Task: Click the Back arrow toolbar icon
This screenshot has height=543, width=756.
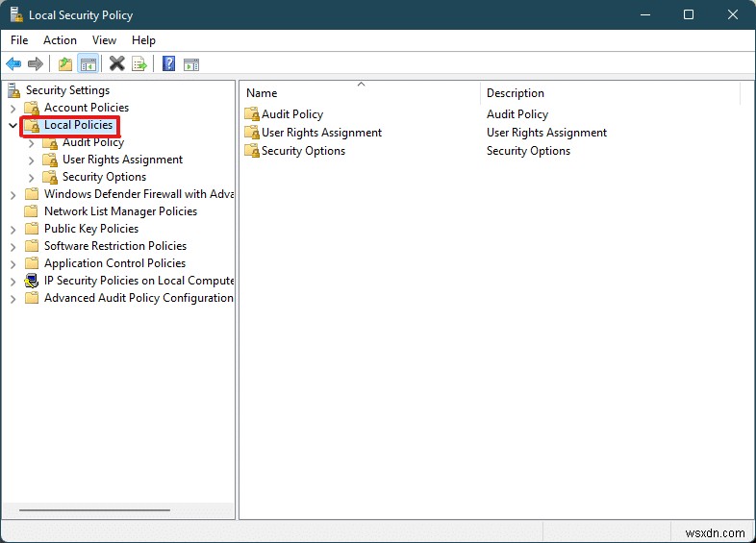Action: [13, 63]
